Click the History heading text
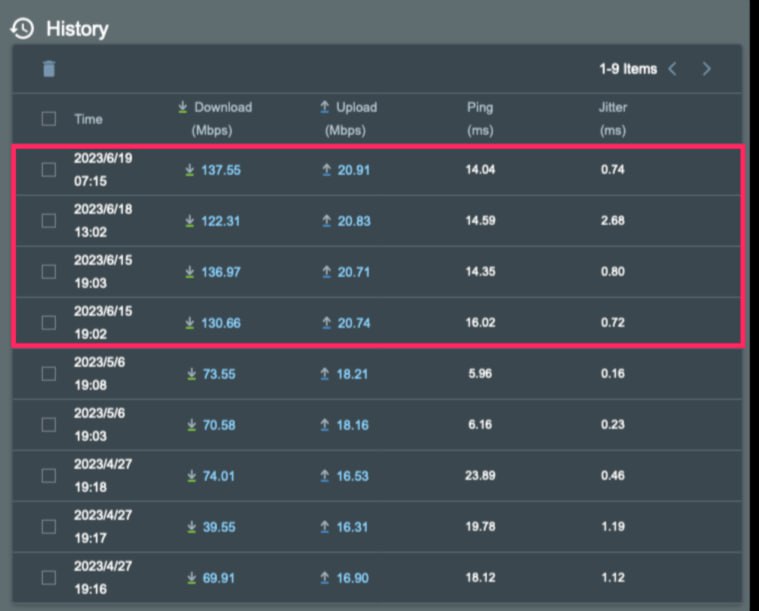759x611 pixels. point(77,29)
